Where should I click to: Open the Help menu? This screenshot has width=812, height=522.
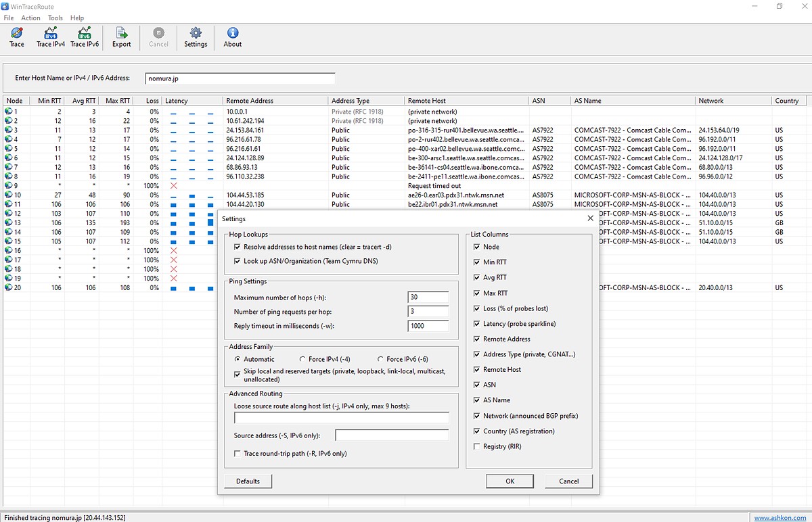(77, 18)
